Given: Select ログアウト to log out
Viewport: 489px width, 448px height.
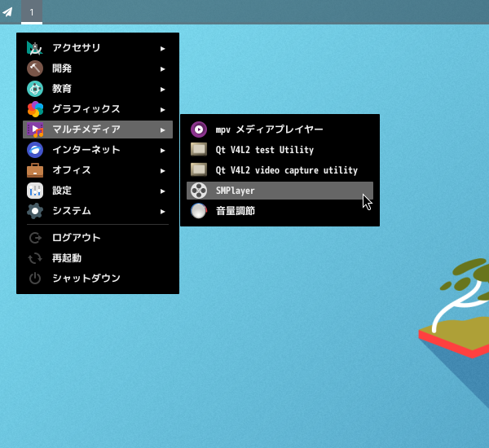Looking at the screenshot, I should pyautogui.click(x=76, y=238).
